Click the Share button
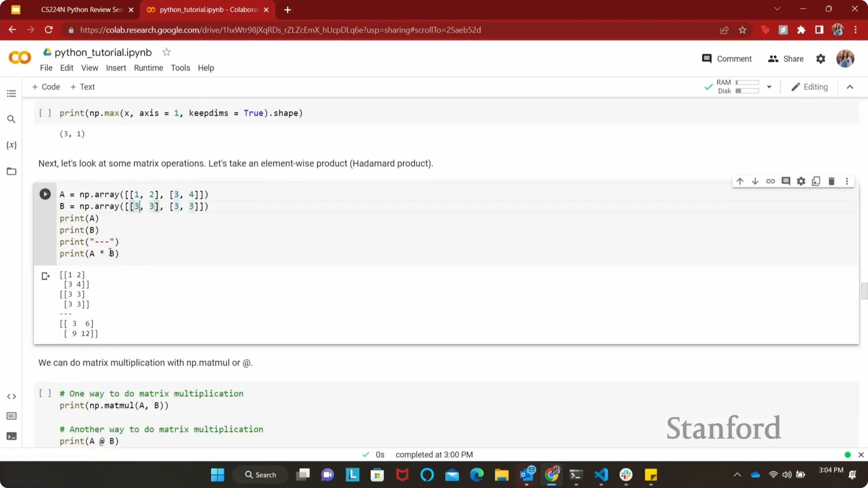 786,59
